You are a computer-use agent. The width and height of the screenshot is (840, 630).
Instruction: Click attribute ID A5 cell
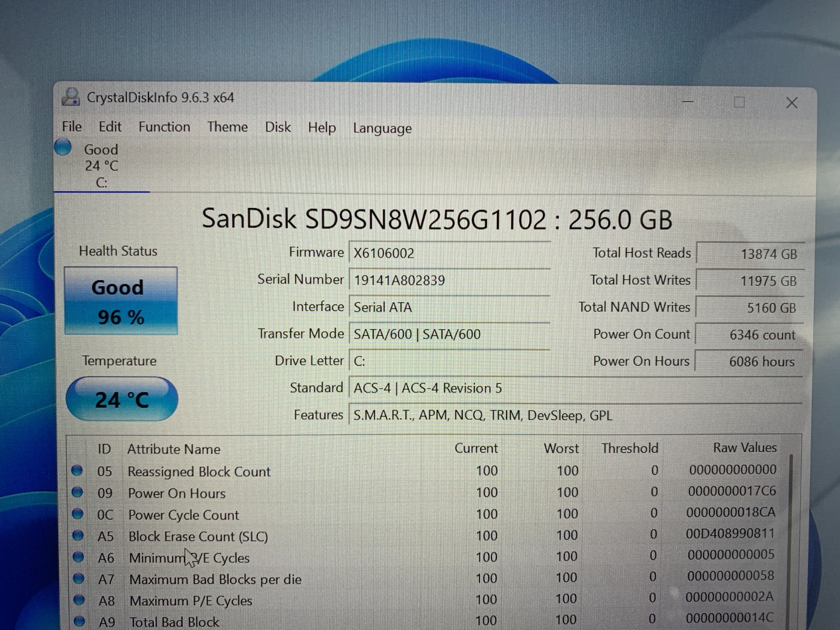(x=106, y=536)
